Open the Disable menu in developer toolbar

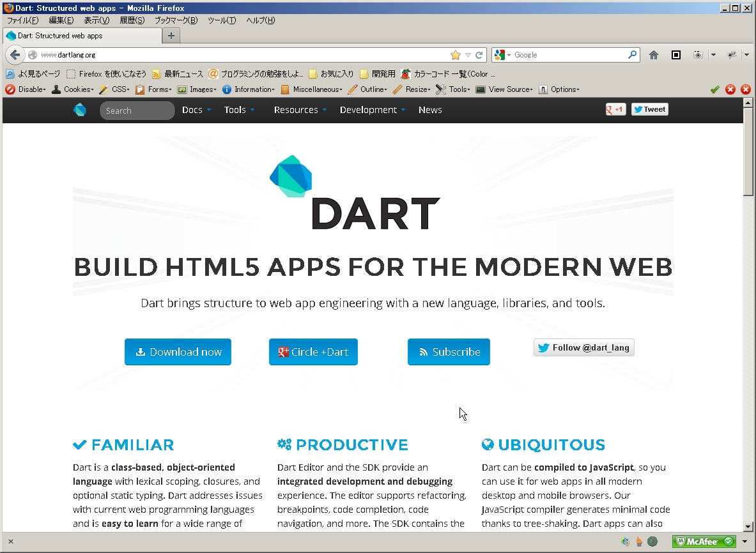tap(26, 89)
